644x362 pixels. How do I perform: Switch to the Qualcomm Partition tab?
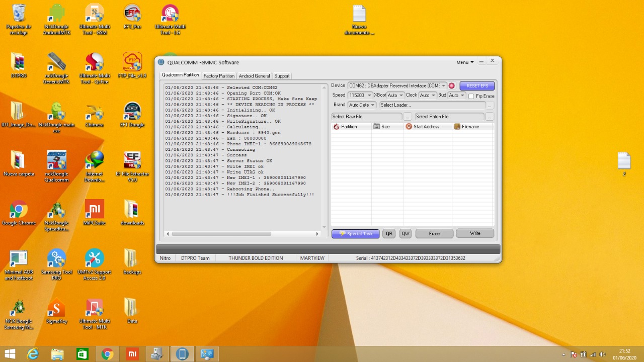pos(181,75)
